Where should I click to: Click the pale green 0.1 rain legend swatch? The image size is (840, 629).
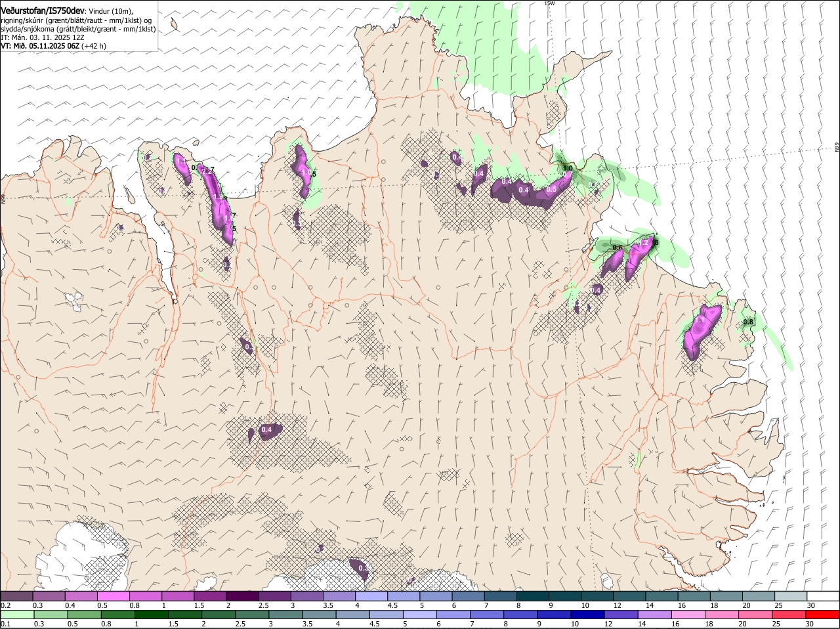pos(18,615)
